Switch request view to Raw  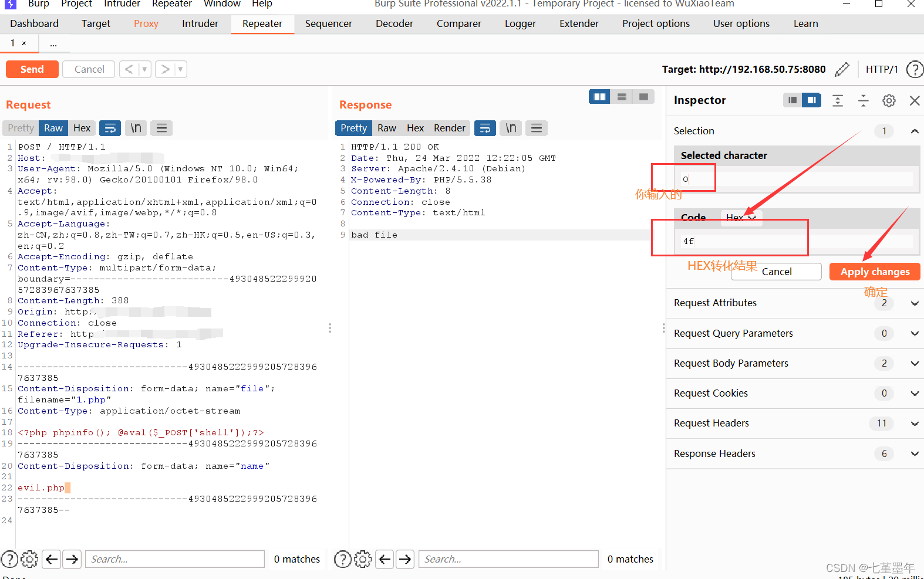point(53,128)
